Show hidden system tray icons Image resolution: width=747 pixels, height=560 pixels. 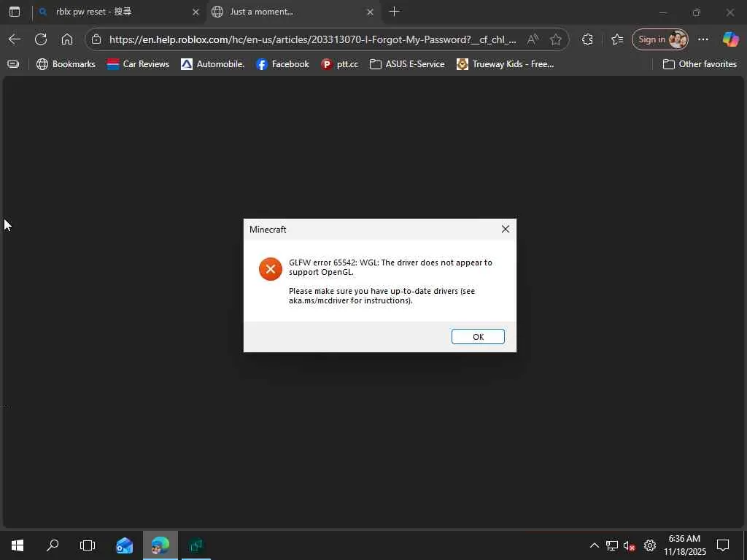click(594, 545)
